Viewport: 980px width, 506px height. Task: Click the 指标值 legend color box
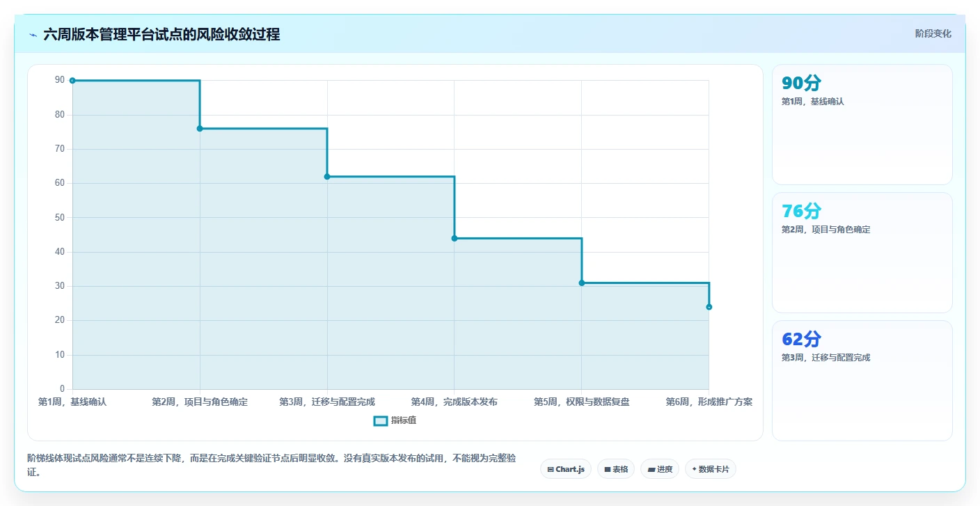(381, 420)
